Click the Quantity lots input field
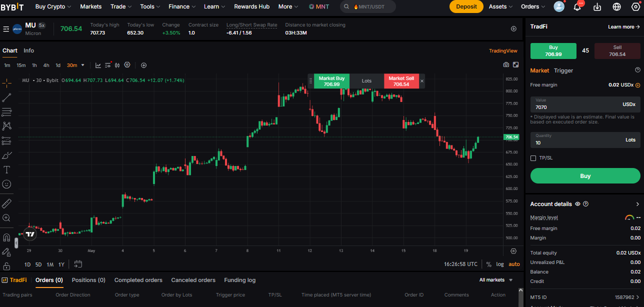The width and height of the screenshot is (644, 307). click(585, 140)
